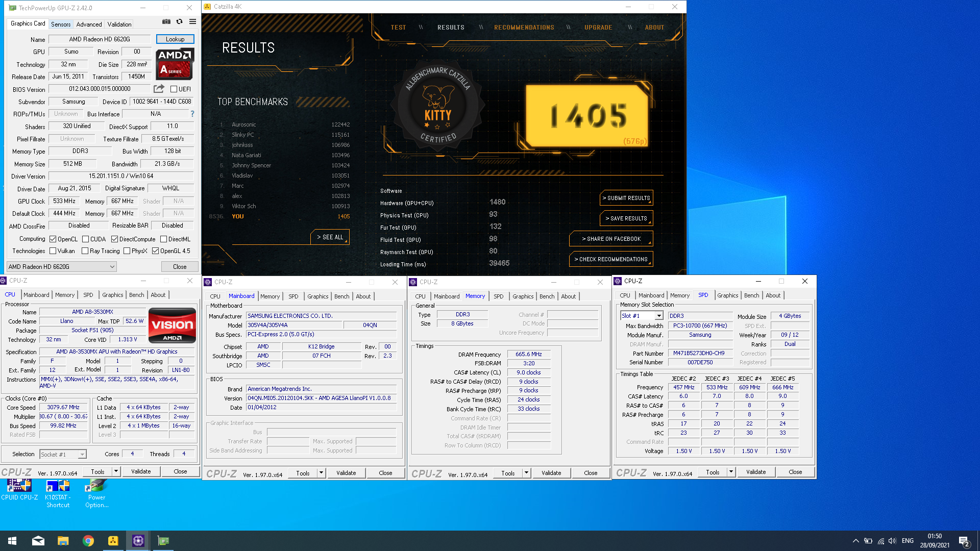Click CHECK RECOMMENDATIONS button
980x551 pixels.
pyautogui.click(x=611, y=259)
